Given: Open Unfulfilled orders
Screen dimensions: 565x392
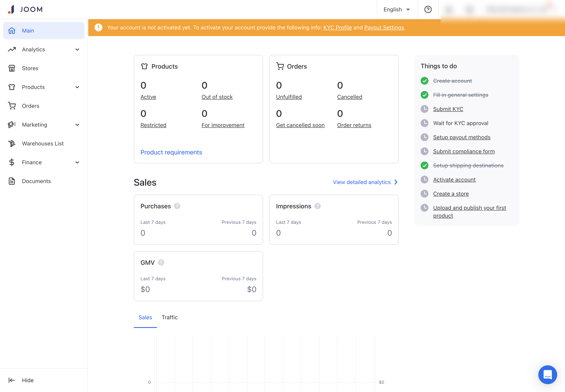Looking at the screenshot, I should tap(289, 97).
